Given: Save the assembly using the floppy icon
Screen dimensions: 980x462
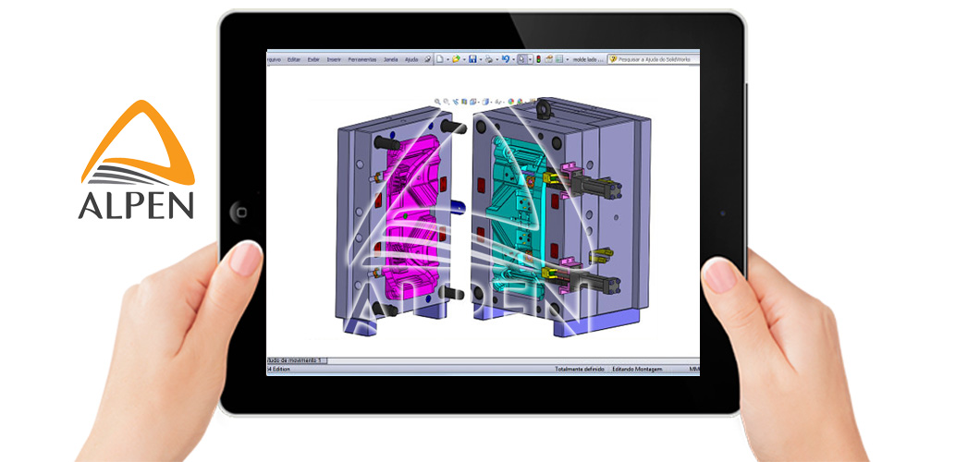Looking at the screenshot, I should (472, 58).
